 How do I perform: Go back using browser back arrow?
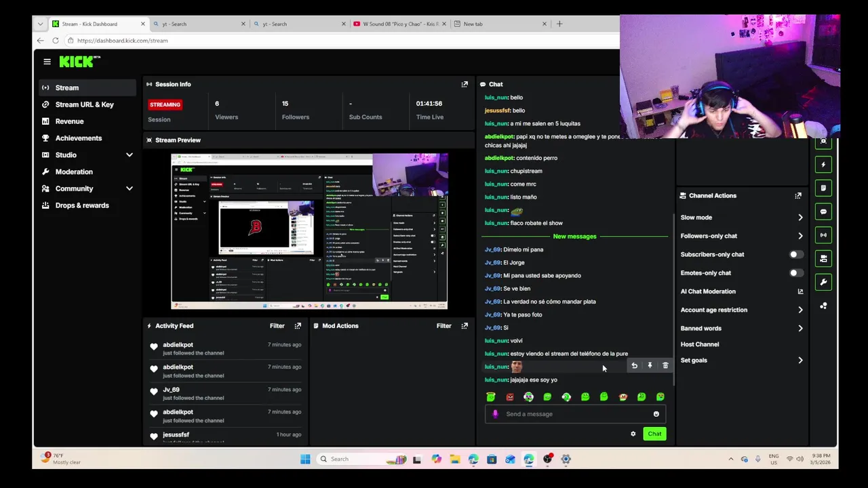click(x=41, y=41)
